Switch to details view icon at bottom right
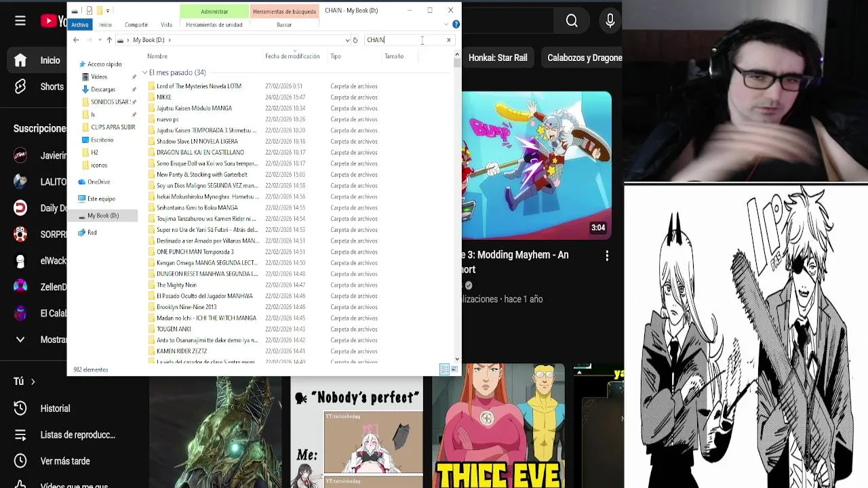 444,369
